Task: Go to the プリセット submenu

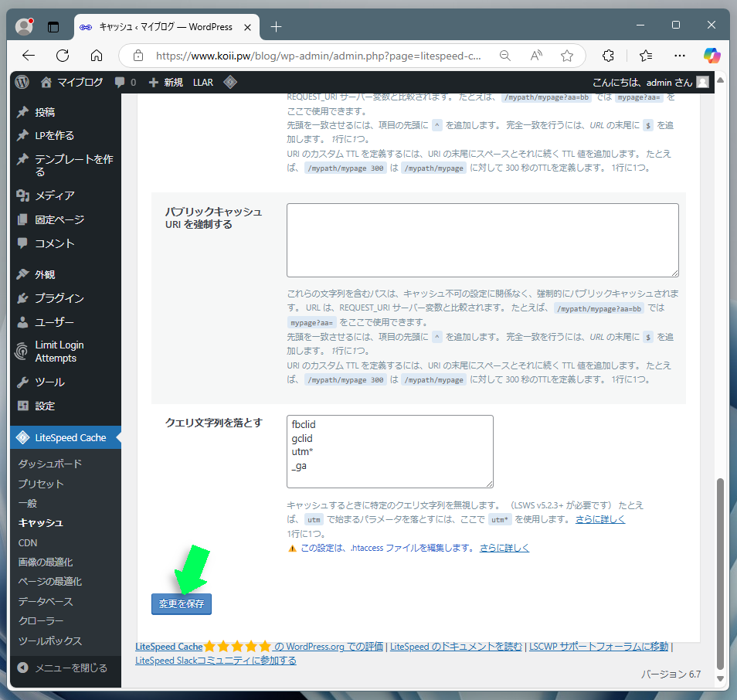Action: pyautogui.click(x=41, y=484)
